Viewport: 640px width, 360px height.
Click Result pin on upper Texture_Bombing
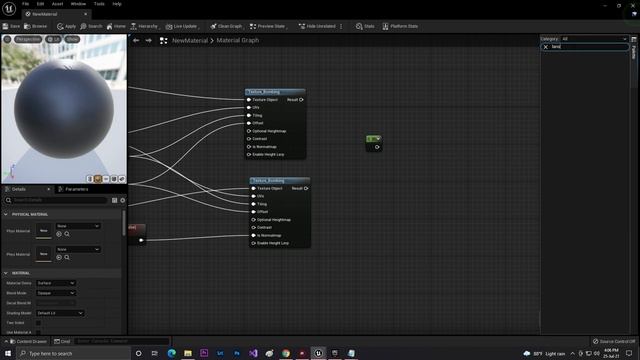coord(302,100)
